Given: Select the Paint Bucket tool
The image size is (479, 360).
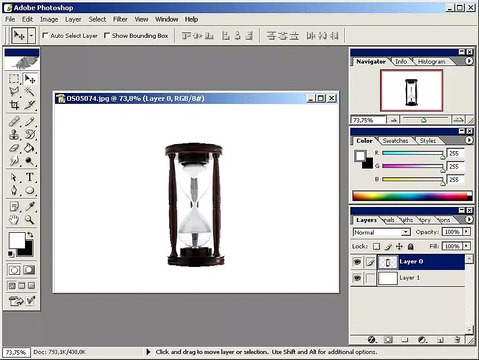Looking at the screenshot, I should tap(30, 148).
